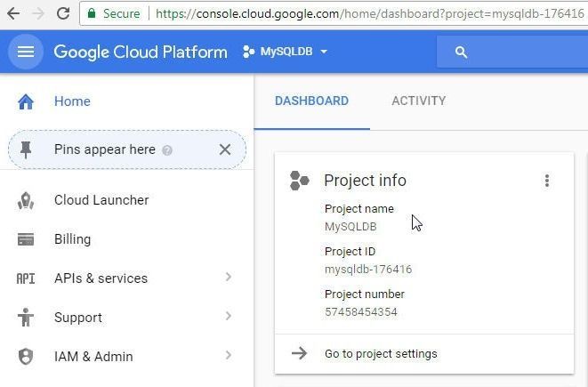Open the IAM & Admin menu item
Screen dimensions: 588x387
[93, 357]
